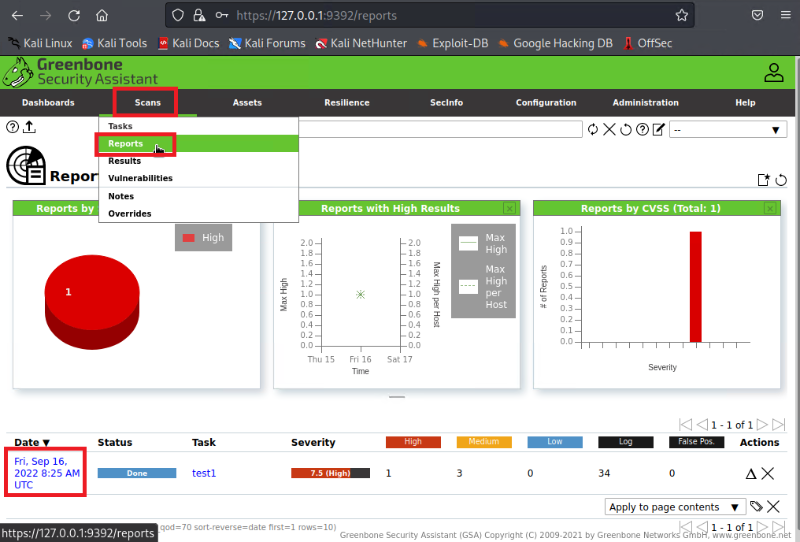The image size is (800, 542).
Task: Select Results from the Scans menu
Action: [x=125, y=160]
